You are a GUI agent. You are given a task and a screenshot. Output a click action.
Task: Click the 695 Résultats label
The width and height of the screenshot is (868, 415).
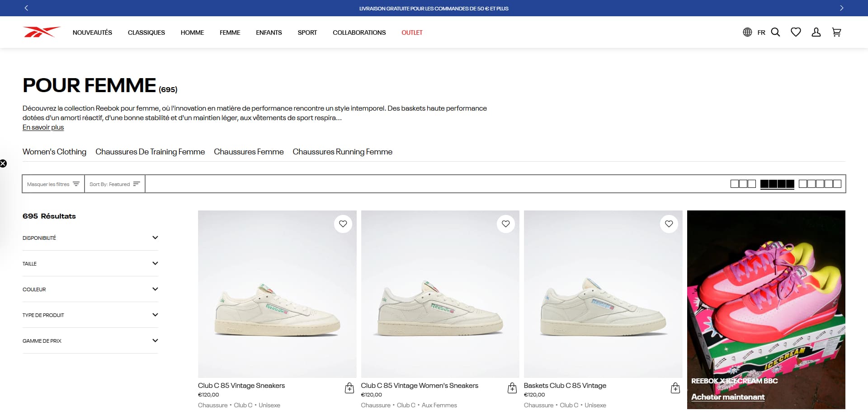coord(49,216)
